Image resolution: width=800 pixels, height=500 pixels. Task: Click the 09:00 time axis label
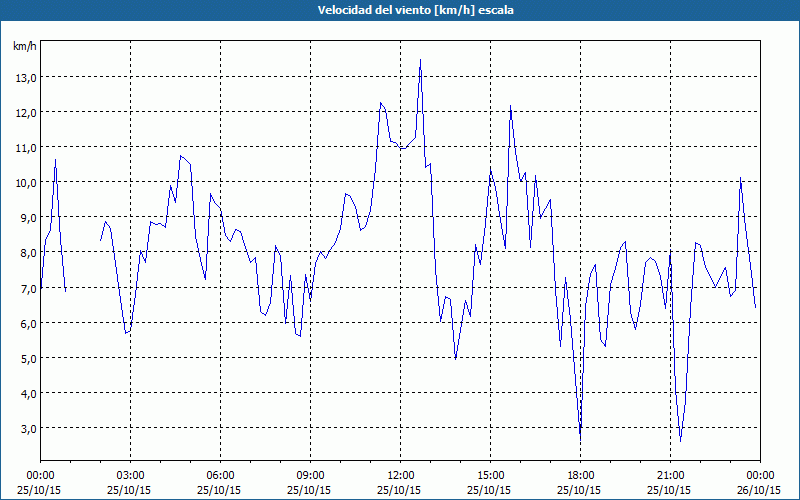(x=311, y=476)
